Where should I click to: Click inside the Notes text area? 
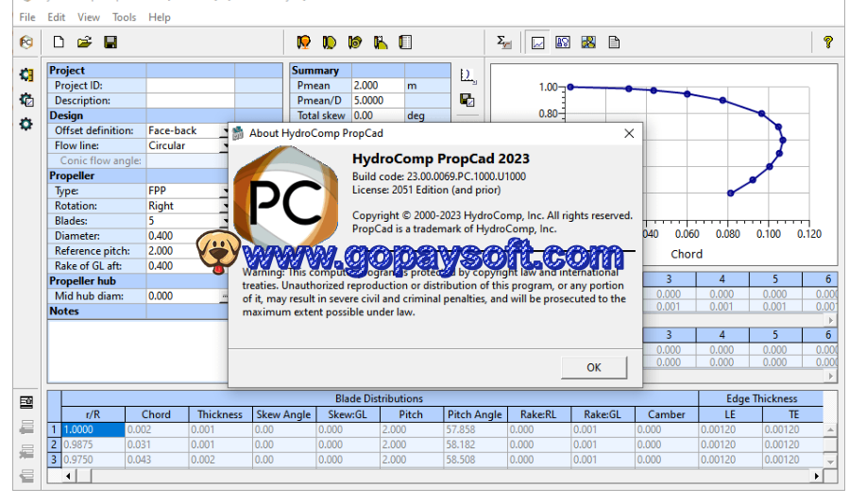pos(138,350)
